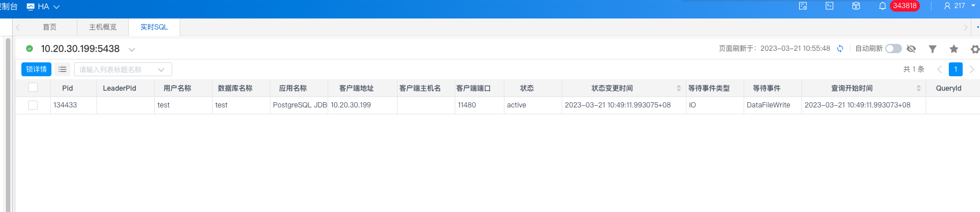Click the HA monitor icon

31,7
